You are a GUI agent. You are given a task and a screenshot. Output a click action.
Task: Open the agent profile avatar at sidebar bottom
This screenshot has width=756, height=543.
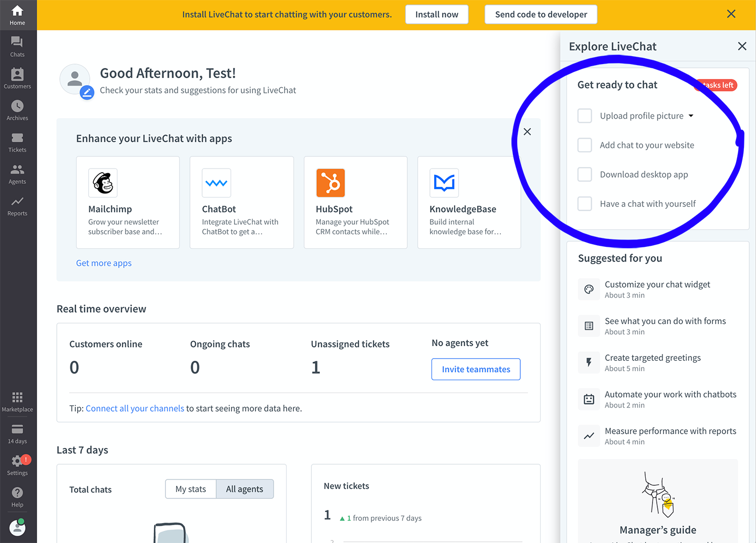pyautogui.click(x=17, y=527)
